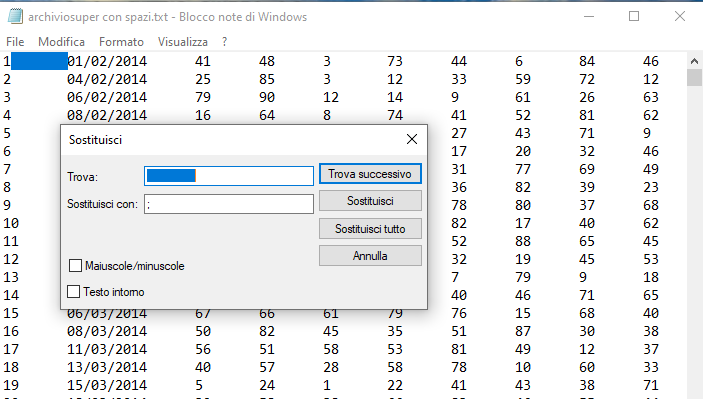Click the scrollbar up arrow
703x399 pixels.
point(694,61)
